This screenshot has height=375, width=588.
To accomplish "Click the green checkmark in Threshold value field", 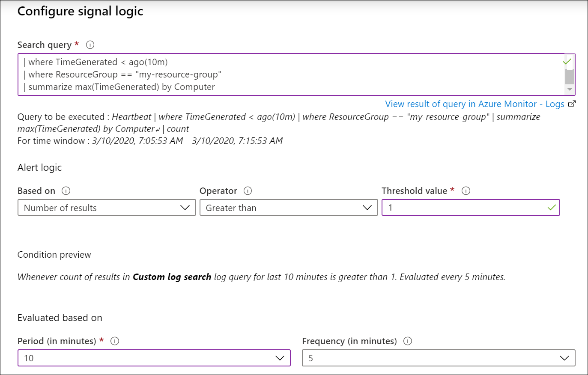I will click(552, 208).
